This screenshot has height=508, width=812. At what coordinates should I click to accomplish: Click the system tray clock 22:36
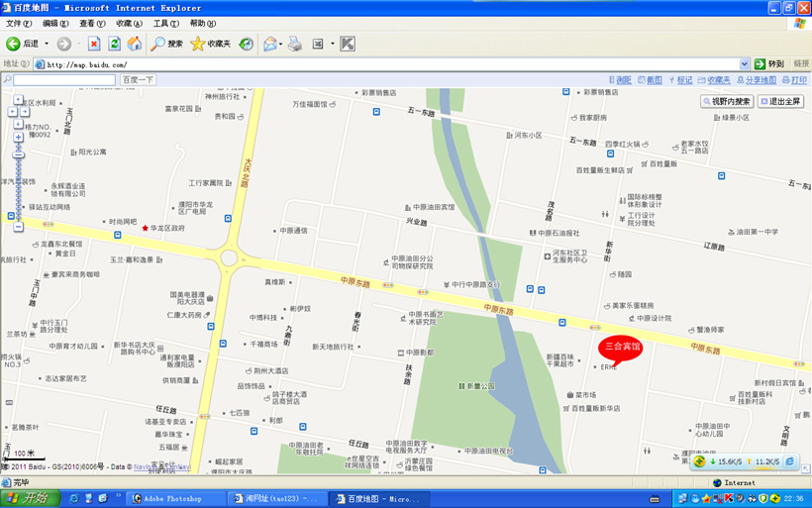[x=793, y=498]
